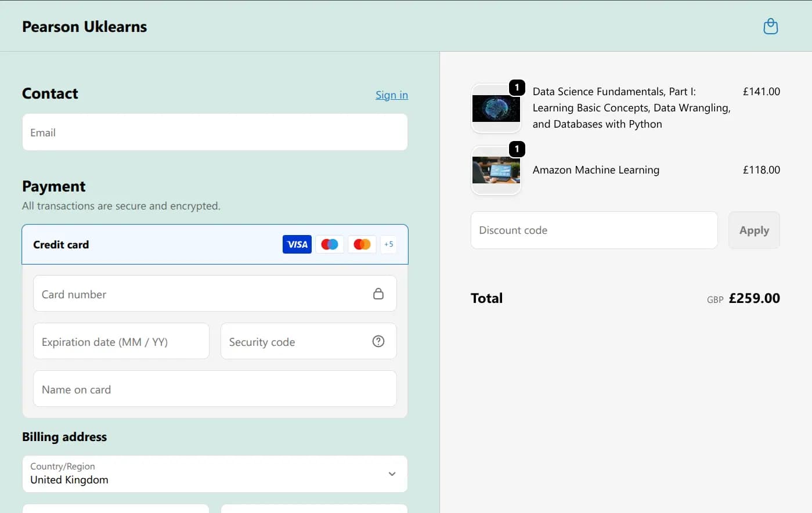Click the Data Science Fundamentals product title
Viewport: 812px width, 513px height.
click(631, 108)
